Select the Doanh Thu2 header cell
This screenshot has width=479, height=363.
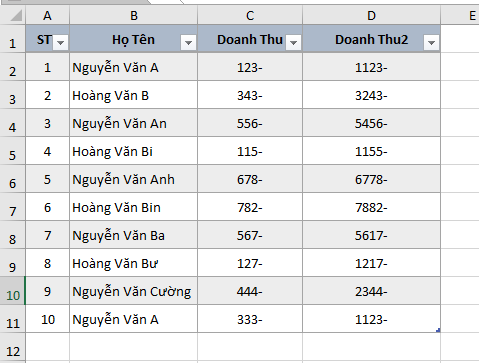[371, 39]
